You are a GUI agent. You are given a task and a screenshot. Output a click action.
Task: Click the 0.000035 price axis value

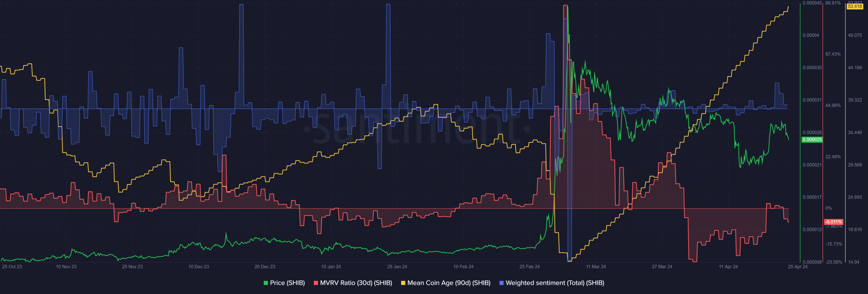click(x=812, y=67)
